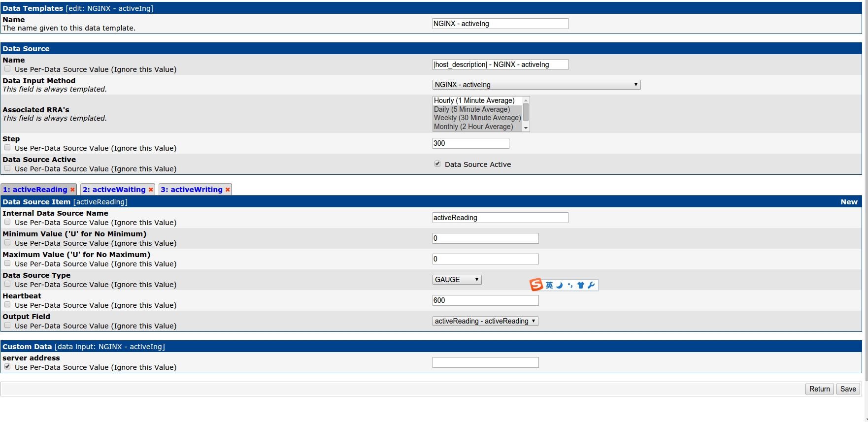The image size is (868, 422).
Task: Toggle per-data source checkbox under Step
Action: tap(7, 148)
